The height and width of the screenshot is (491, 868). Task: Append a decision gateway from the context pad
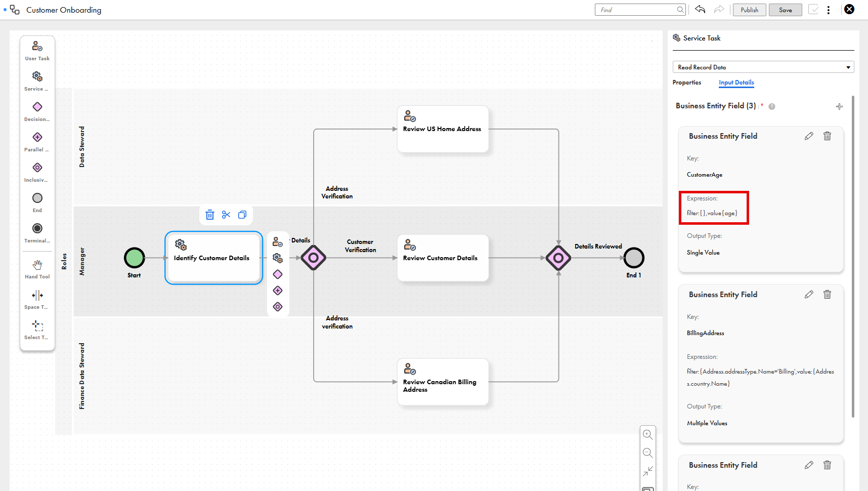pos(278,274)
